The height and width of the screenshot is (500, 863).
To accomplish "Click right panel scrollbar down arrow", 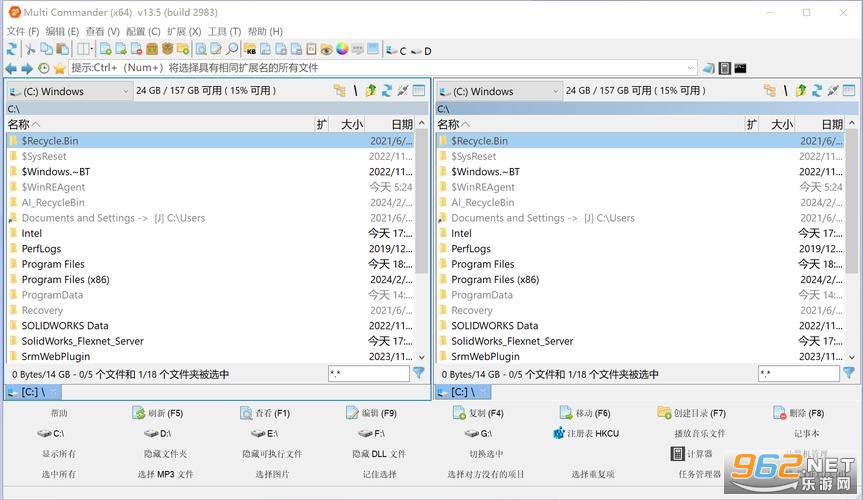I will (x=852, y=357).
